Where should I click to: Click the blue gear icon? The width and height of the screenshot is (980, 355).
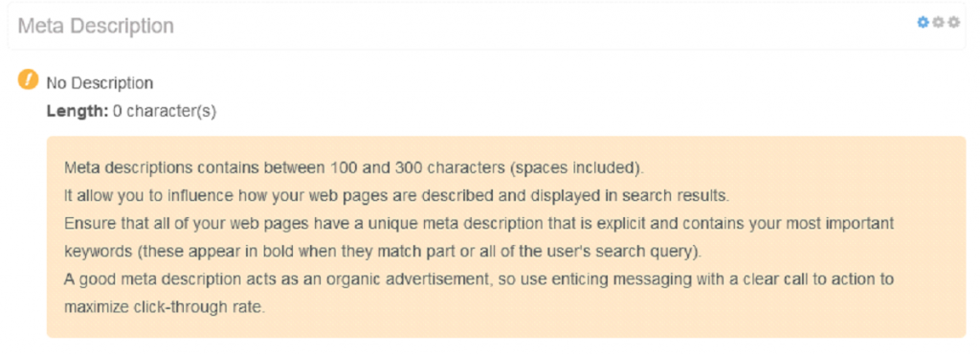[x=924, y=23]
